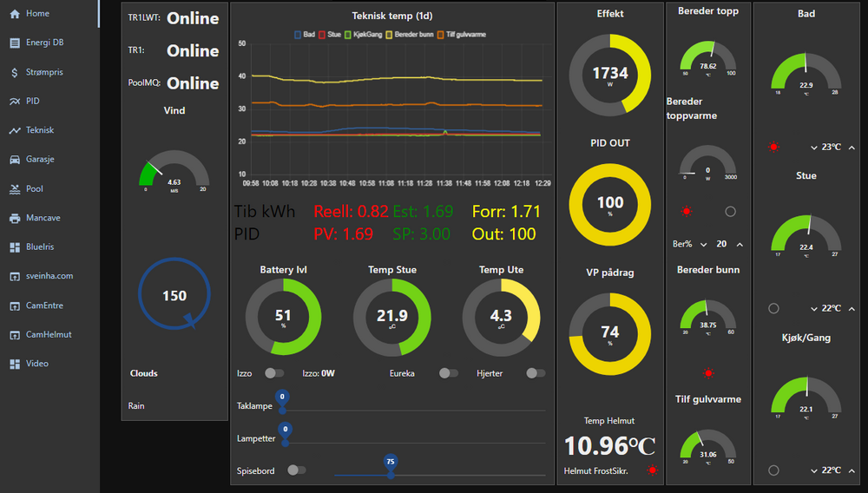868x493 pixels.
Task: Click the Teknisk trend line icon
Action: coord(15,130)
